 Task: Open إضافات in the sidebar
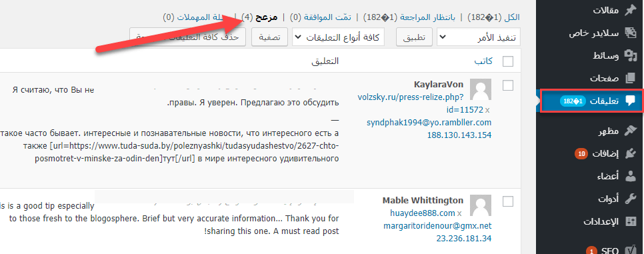605,154
